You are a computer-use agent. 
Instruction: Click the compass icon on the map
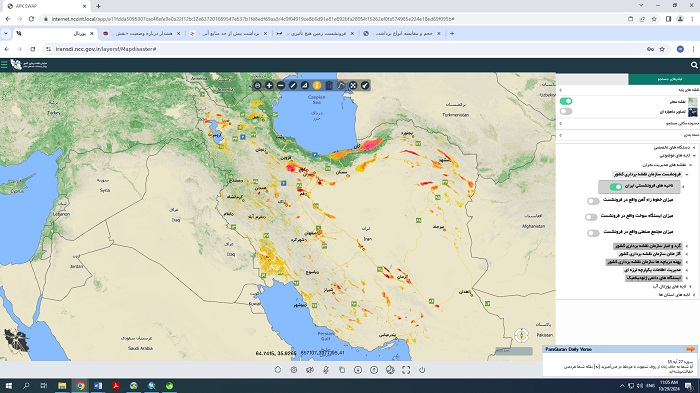click(521, 335)
